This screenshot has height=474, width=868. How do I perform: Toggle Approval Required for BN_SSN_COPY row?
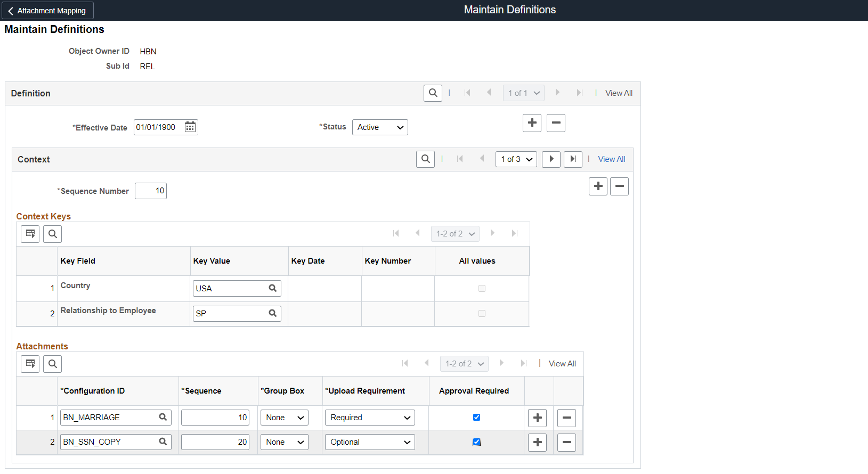point(476,442)
